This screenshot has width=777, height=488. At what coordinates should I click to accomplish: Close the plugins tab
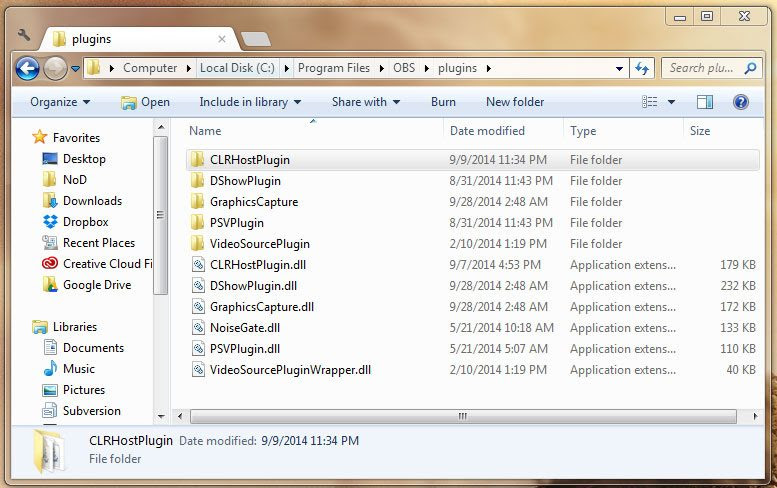pyautogui.click(x=222, y=39)
